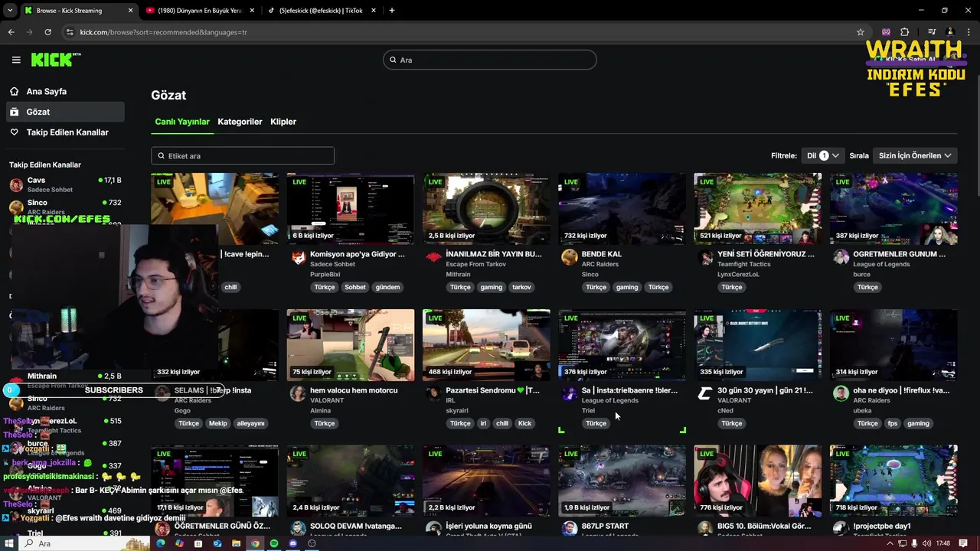
Task: Open the BENDE KAL stream title
Action: (x=602, y=254)
